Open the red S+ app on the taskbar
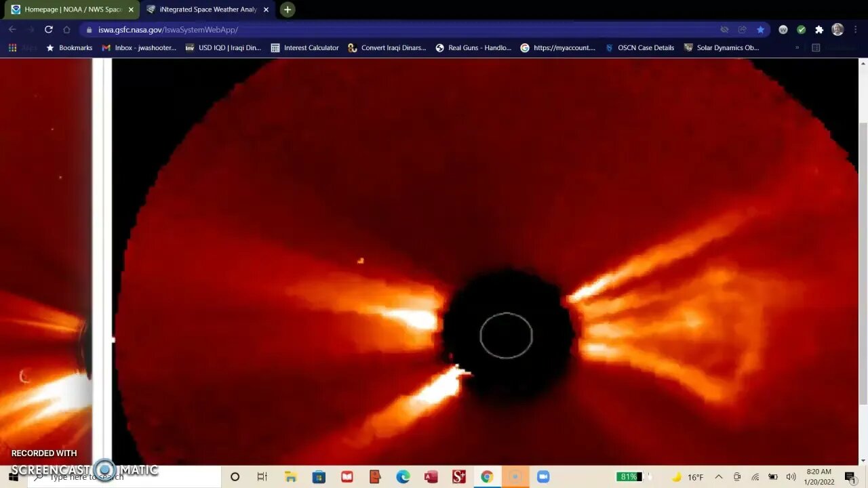Image resolution: width=868 pixels, height=488 pixels. (x=459, y=476)
